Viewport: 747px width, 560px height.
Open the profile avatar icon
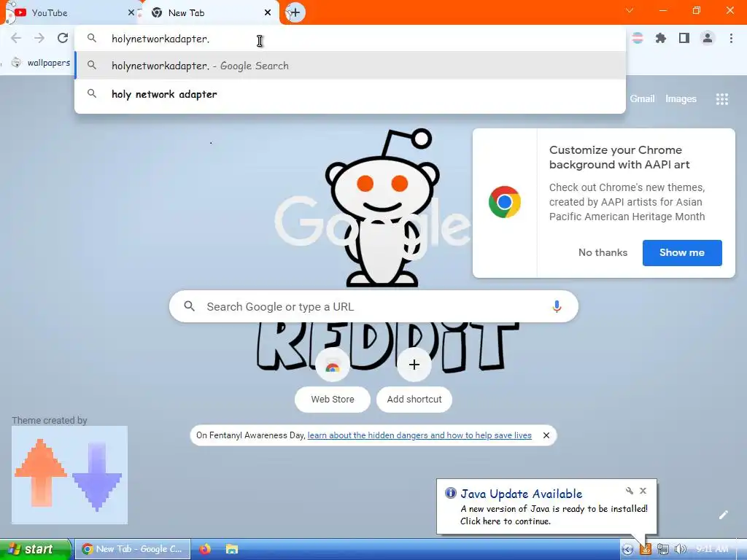708,38
